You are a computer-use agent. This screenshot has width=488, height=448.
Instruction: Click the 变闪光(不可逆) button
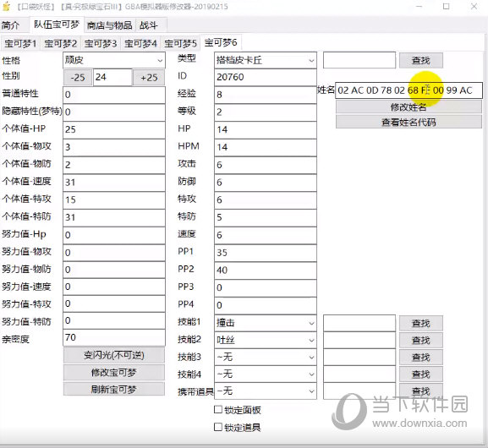(x=114, y=355)
